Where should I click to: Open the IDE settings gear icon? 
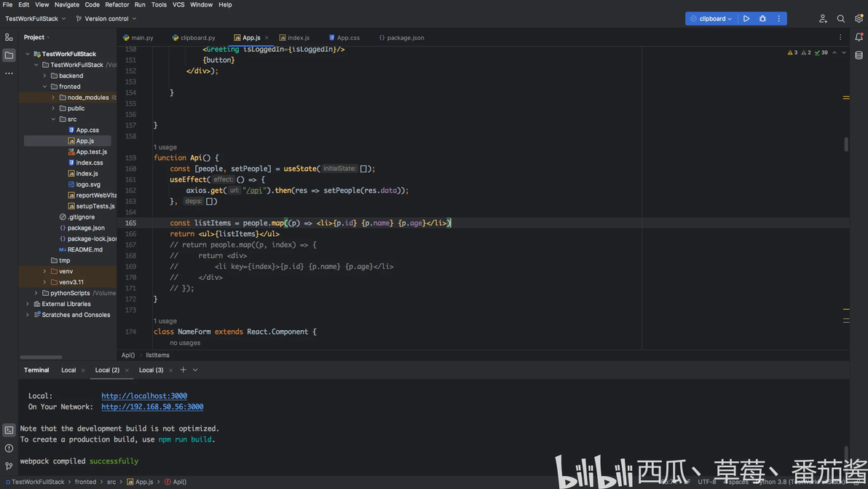point(859,19)
